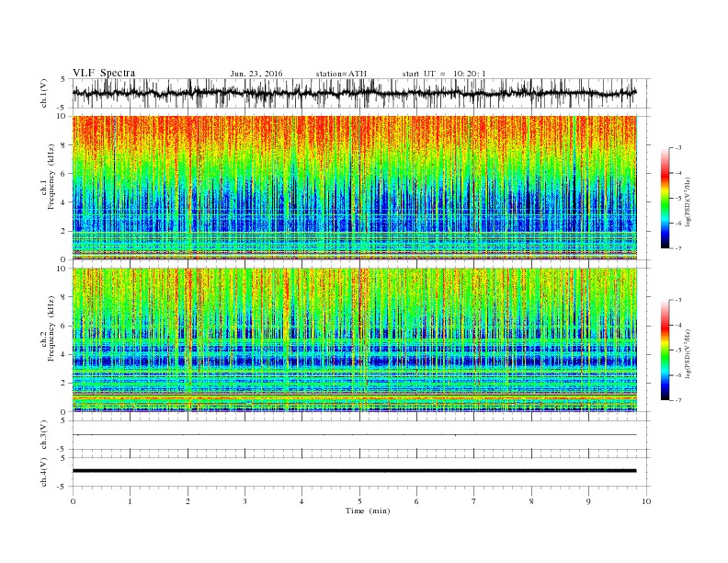Viewport: 728px width, 563px height.
Task: Click the "Time (min)" x-axis label
Action: coord(368,511)
